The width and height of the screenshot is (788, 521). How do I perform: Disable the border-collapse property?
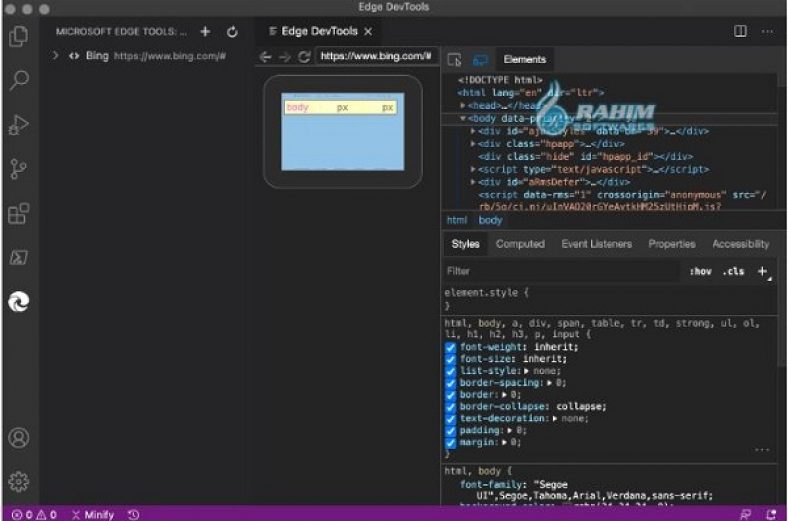[450, 407]
